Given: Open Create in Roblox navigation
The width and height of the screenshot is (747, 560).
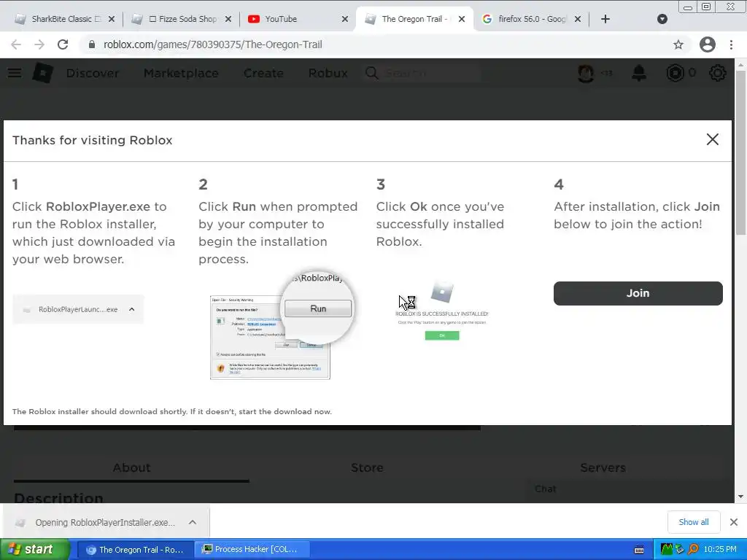Looking at the screenshot, I should (x=263, y=73).
